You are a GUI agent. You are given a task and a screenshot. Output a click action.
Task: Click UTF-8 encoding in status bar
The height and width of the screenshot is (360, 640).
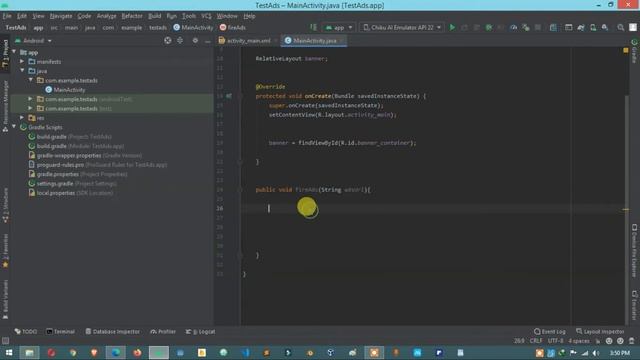click(555, 341)
